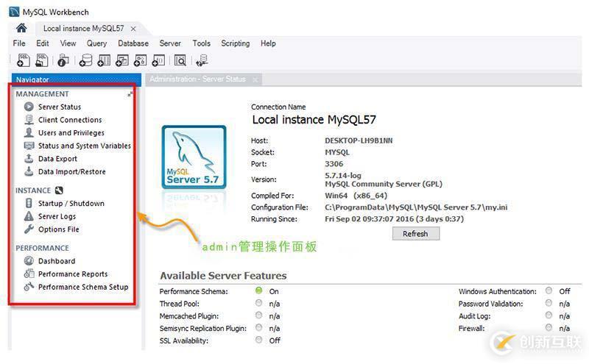Click the Audit Log status indicator
Image resolution: width=589 pixels, height=364 pixels.
[x=549, y=315]
